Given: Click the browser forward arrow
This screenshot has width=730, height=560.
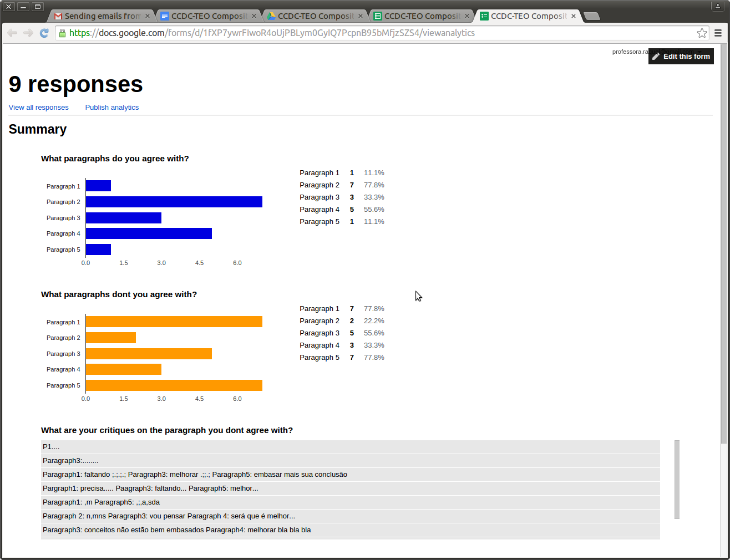Looking at the screenshot, I should coord(28,33).
